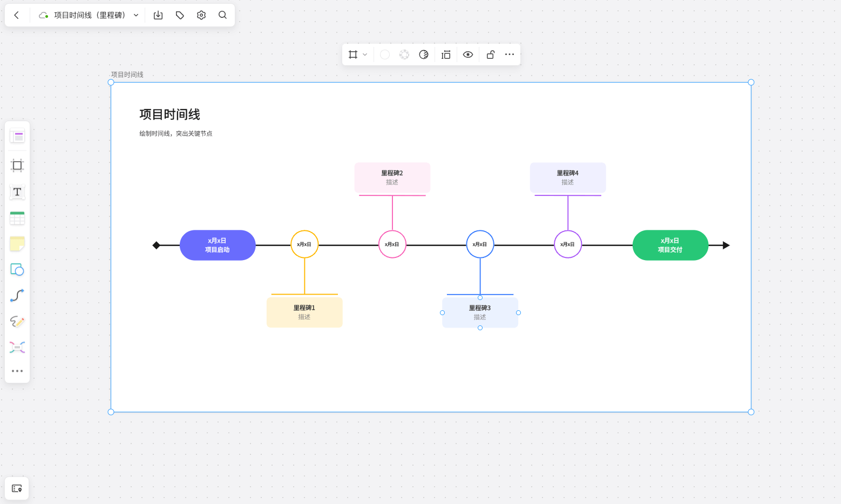Open more tools ellipsis in left sidebar
Image resolution: width=841 pixels, height=504 pixels.
click(17, 371)
